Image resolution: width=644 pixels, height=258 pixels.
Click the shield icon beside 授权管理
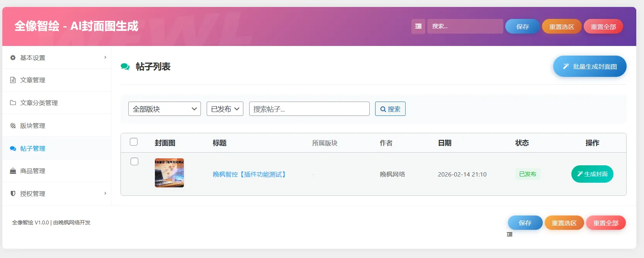pos(13,193)
